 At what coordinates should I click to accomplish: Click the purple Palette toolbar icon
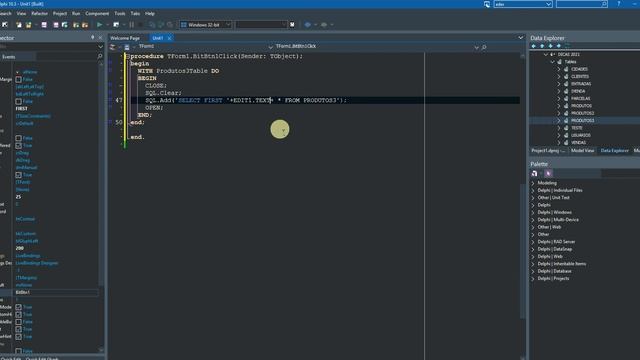coord(548,173)
